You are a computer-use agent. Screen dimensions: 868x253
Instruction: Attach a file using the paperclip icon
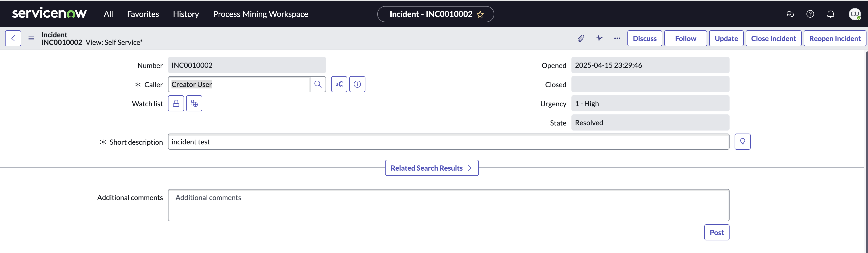(581, 38)
